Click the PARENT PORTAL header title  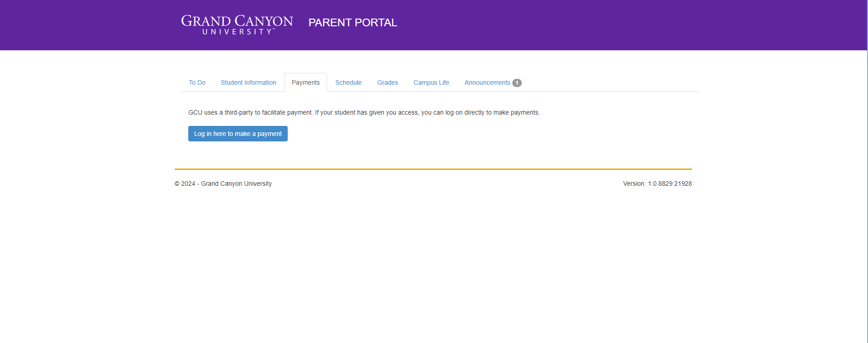[353, 23]
